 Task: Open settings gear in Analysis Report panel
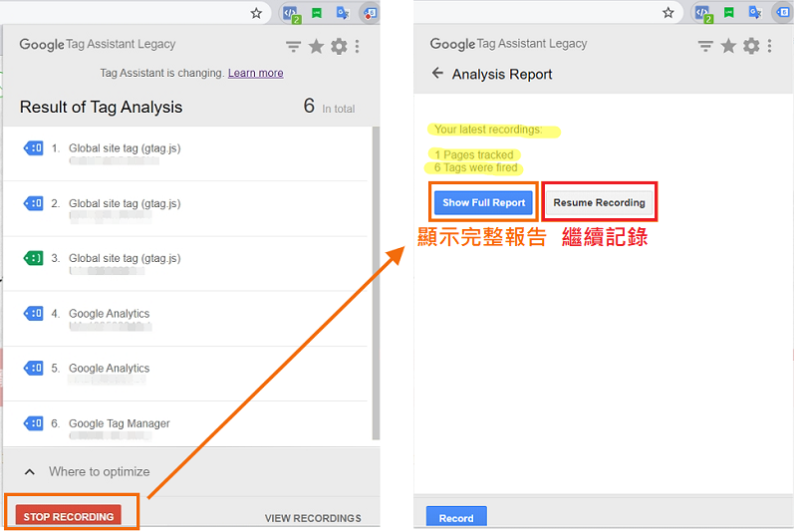coord(751,46)
